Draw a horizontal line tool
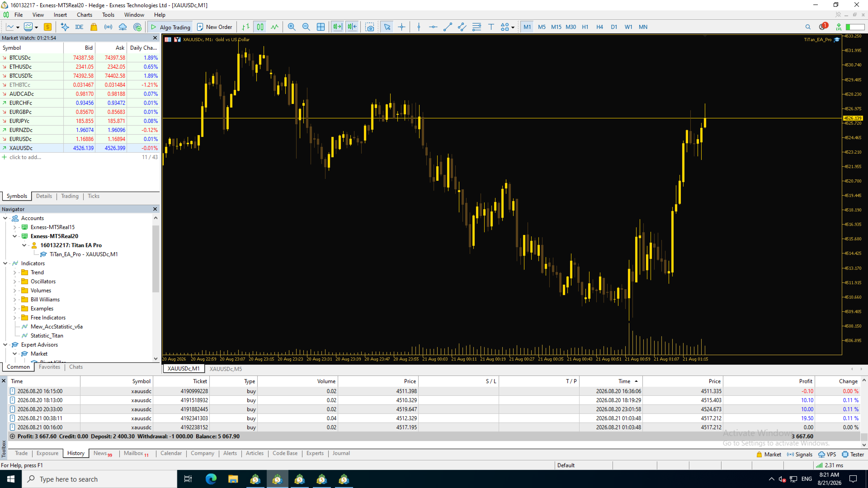Screen dimensions: 868x488 (x=433, y=27)
